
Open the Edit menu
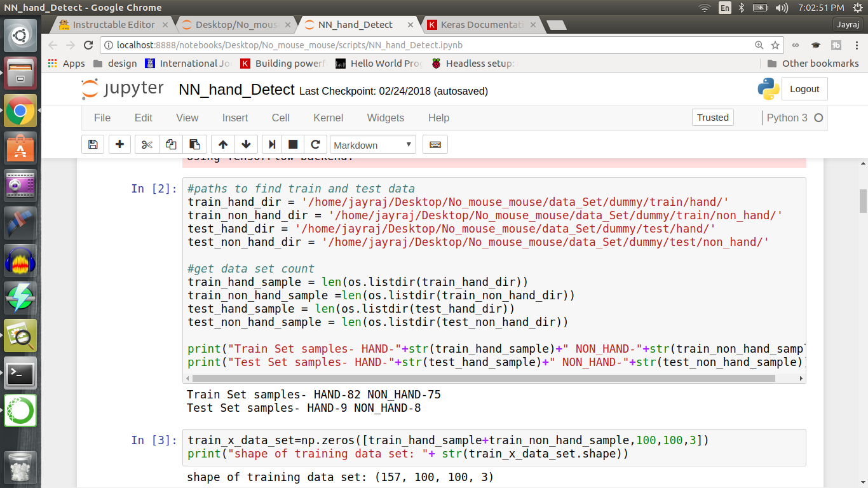click(x=144, y=118)
